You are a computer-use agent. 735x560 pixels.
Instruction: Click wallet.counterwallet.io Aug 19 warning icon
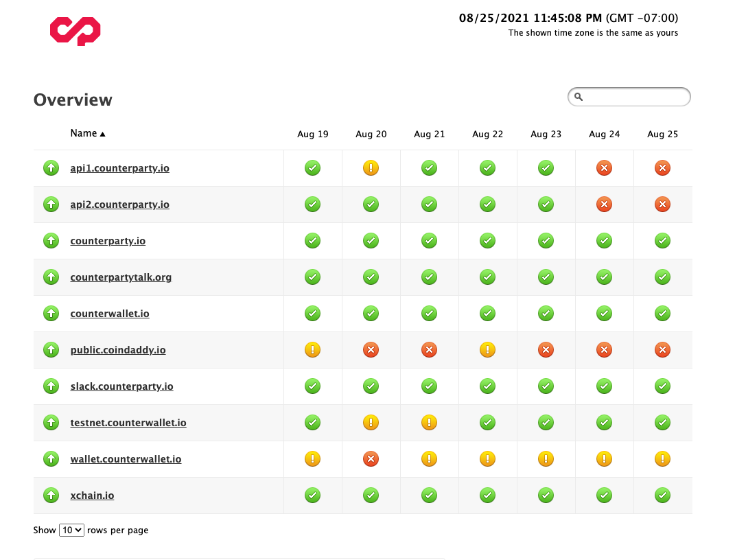click(x=313, y=459)
